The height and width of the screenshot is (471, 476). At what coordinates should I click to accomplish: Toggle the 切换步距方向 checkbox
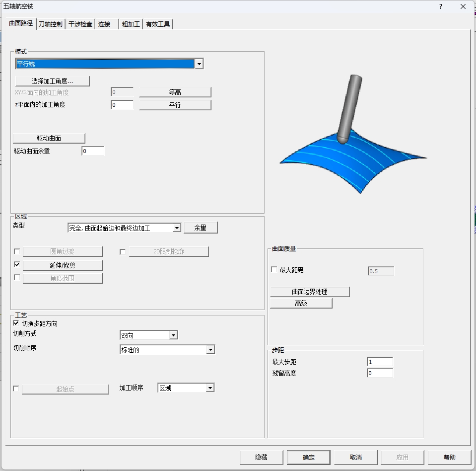tap(16, 323)
